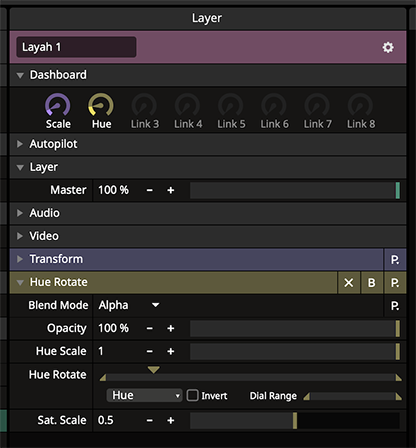
Task: Remove Hue Rotate effect with X button
Action: click(x=349, y=283)
